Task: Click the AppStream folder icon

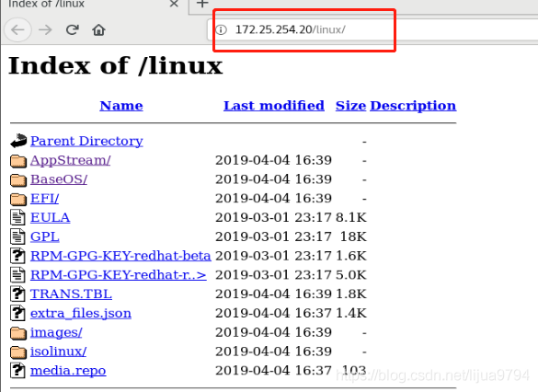Action: point(18,161)
